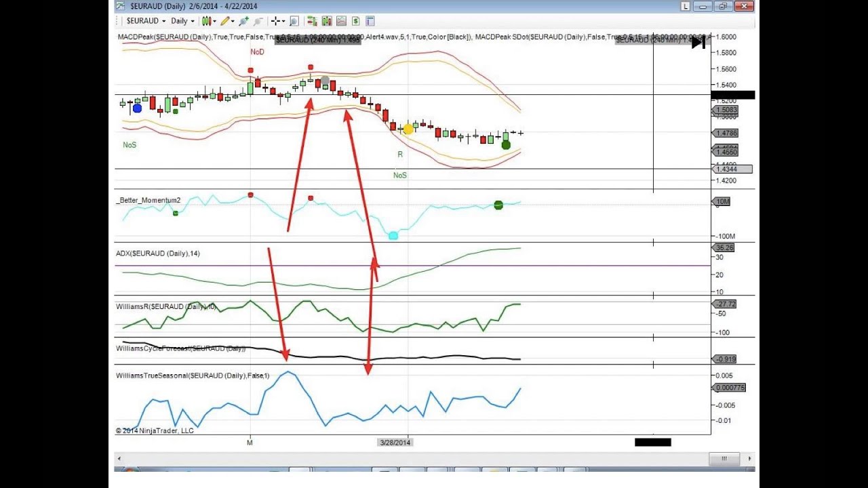The width and height of the screenshot is (868, 488).
Task: Click the 1.5083 price marker
Action: (x=726, y=110)
